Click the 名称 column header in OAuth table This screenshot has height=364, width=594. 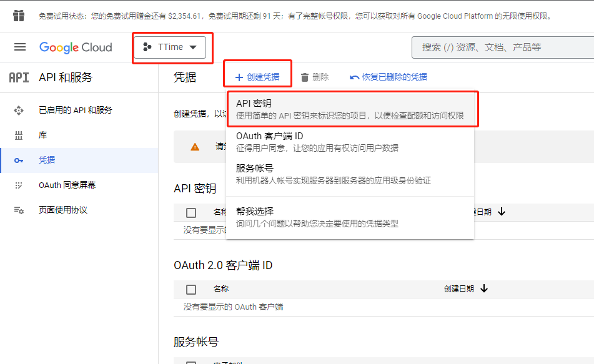pos(221,289)
